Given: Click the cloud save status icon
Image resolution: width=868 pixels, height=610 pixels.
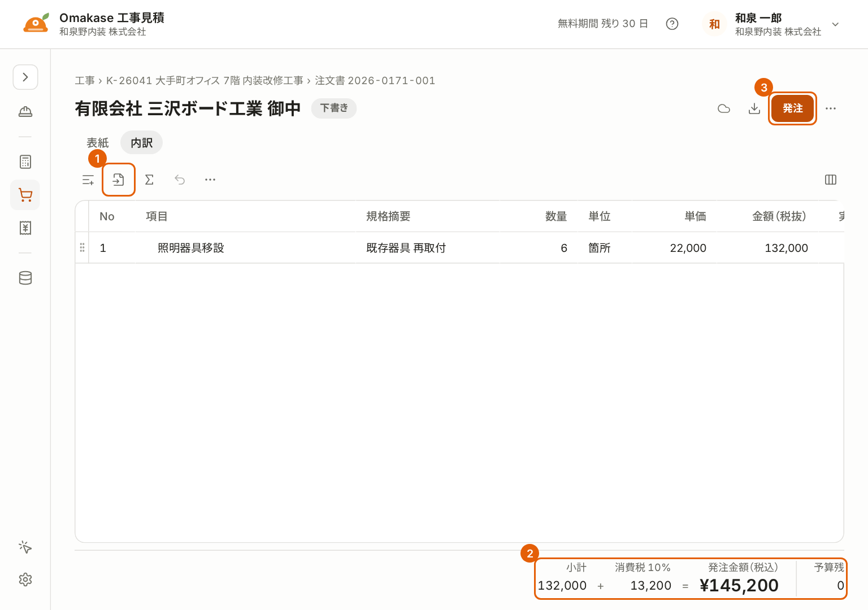Looking at the screenshot, I should tap(724, 108).
